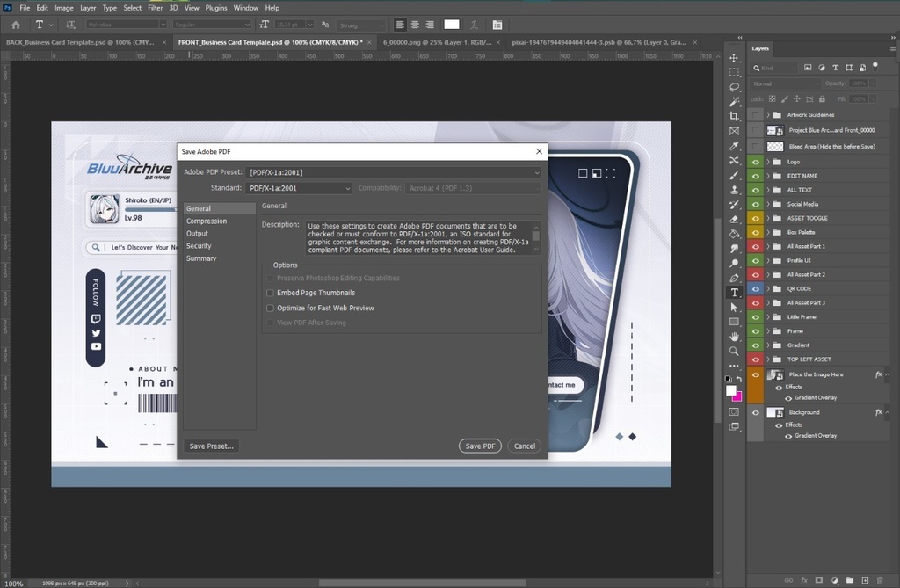The width and height of the screenshot is (900, 588).
Task: Switch to BACK_Business Card Template tab
Action: pos(81,41)
